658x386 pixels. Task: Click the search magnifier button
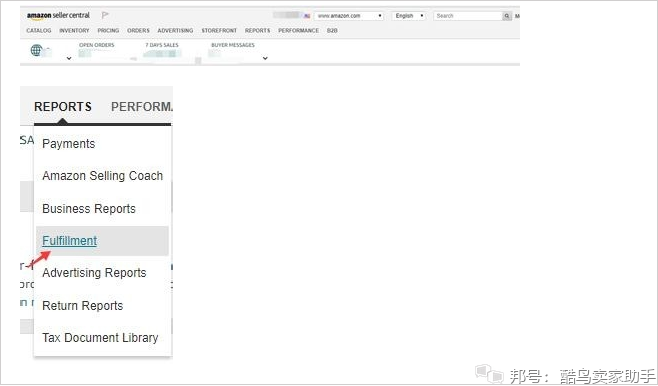click(x=507, y=16)
